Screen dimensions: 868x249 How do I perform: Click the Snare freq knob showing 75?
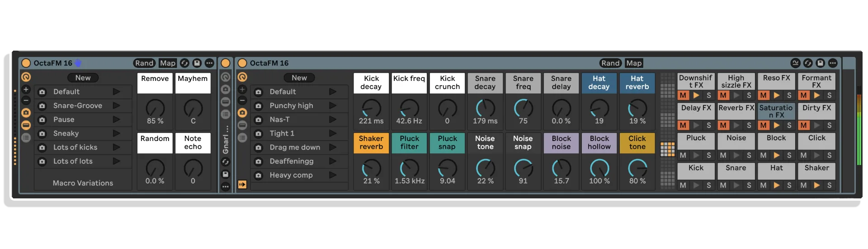click(x=524, y=108)
